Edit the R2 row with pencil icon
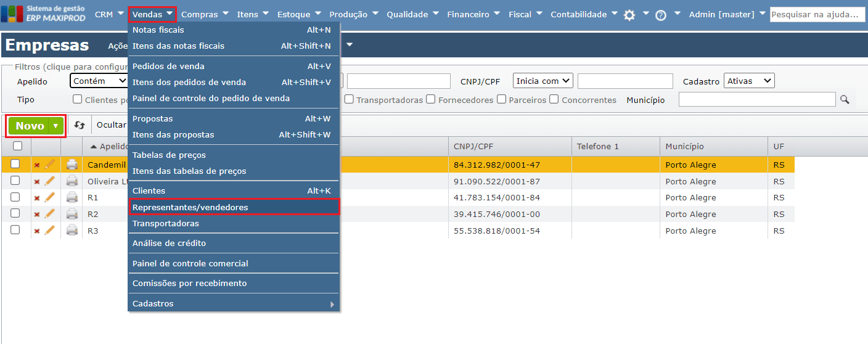 click(50, 213)
